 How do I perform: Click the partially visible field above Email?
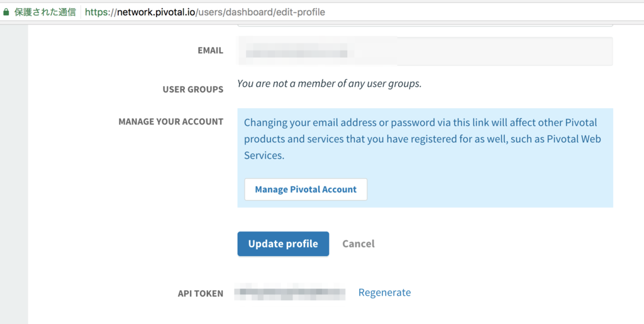coord(425,24)
